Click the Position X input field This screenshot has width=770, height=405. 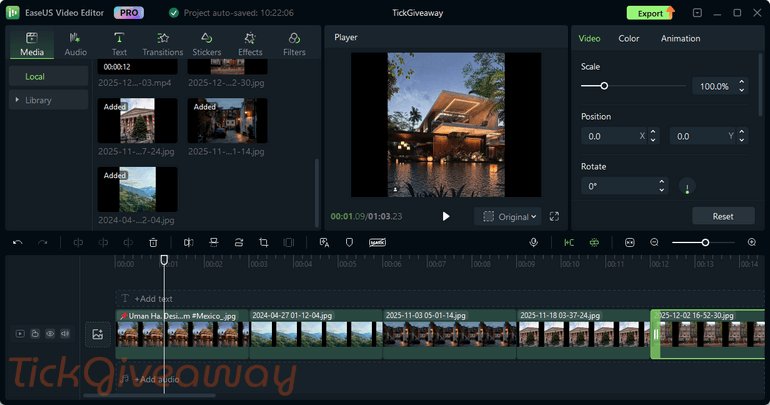(x=614, y=136)
